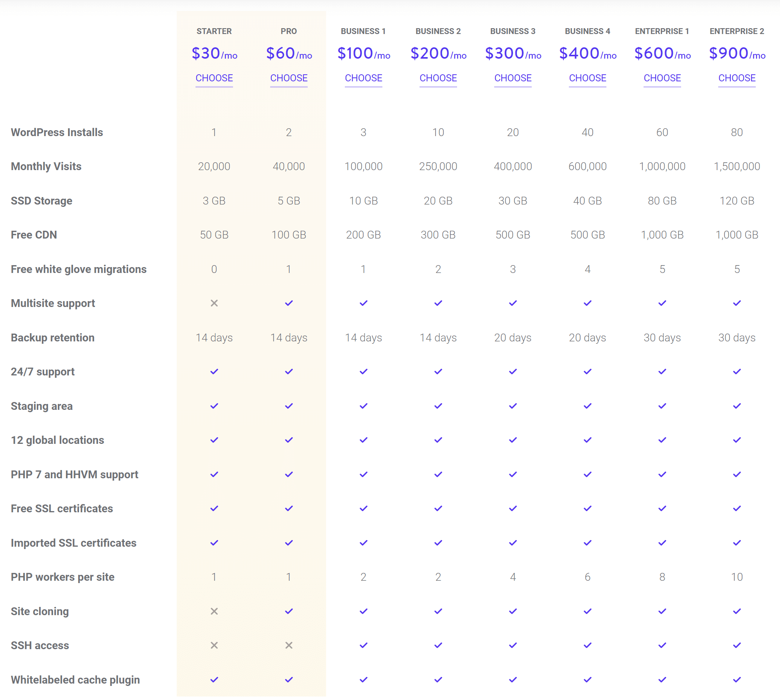Click the Site cloning X icon under Starter
Image resolution: width=780 pixels, height=700 pixels.
(214, 611)
